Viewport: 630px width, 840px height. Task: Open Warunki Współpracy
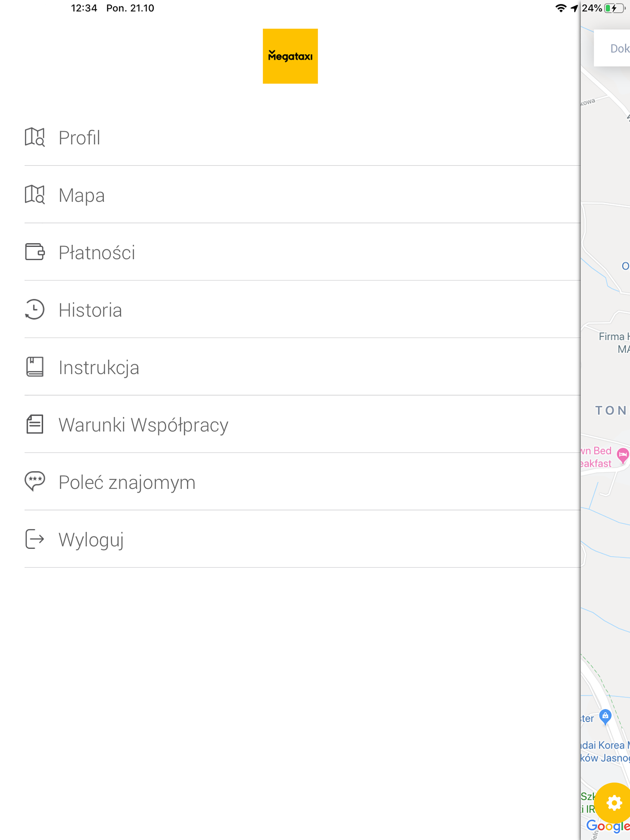pyautogui.click(x=302, y=424)
